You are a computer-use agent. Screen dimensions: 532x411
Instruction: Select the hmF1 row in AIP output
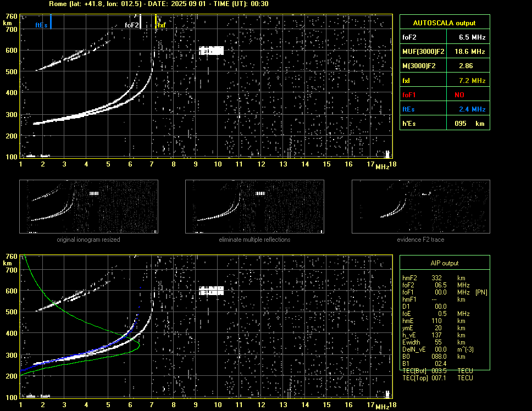click(434, 299)
